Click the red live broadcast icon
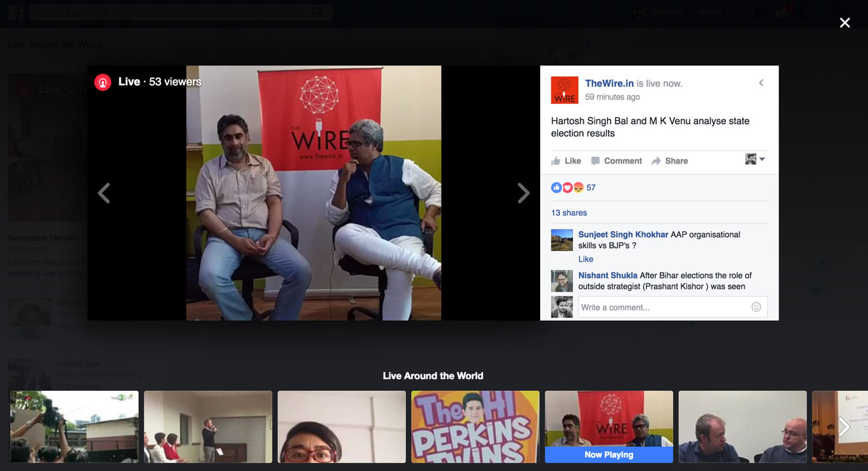Screen dimensions: 868x471 click(x=102, y=82)
